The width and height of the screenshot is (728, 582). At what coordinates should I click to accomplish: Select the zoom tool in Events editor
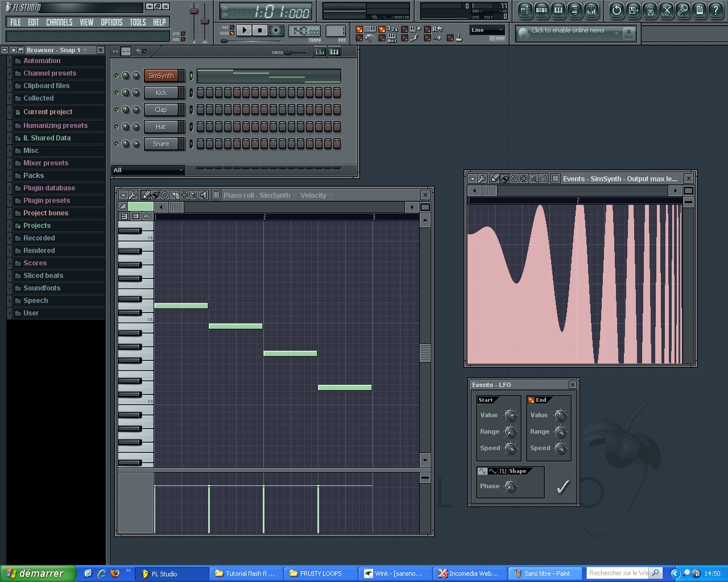pyautogui.click(x=533, y=178)
